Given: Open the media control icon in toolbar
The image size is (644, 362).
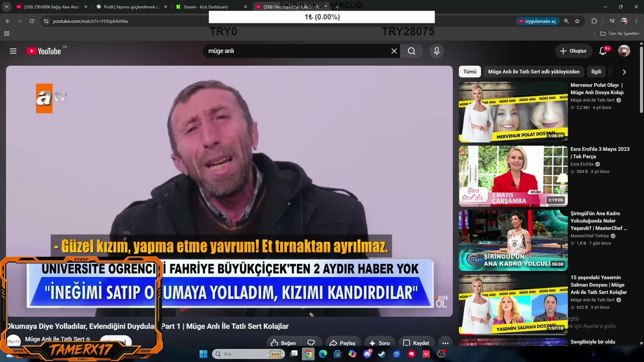Looking at the screenshot, I should click(x=612, y=21).
